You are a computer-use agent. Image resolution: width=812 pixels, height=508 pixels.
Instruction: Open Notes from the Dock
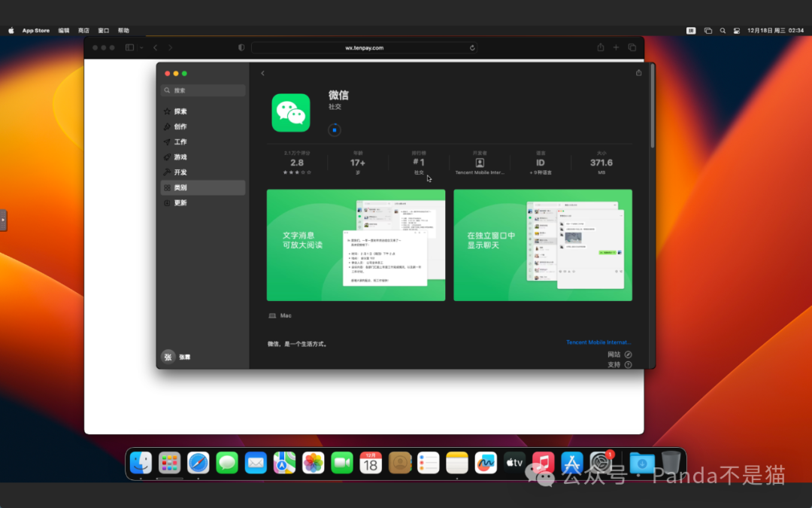(457, 463)
